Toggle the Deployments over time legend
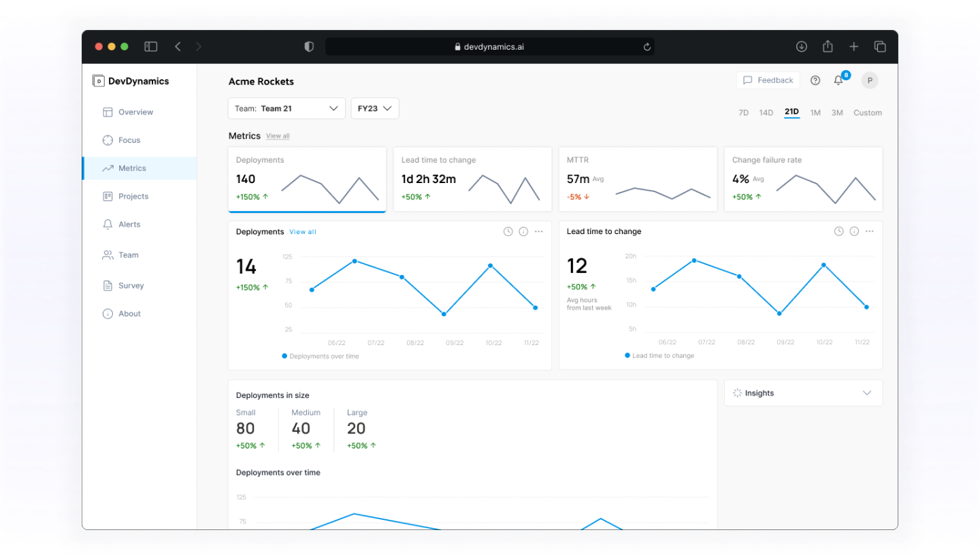 tap(320, 356)
